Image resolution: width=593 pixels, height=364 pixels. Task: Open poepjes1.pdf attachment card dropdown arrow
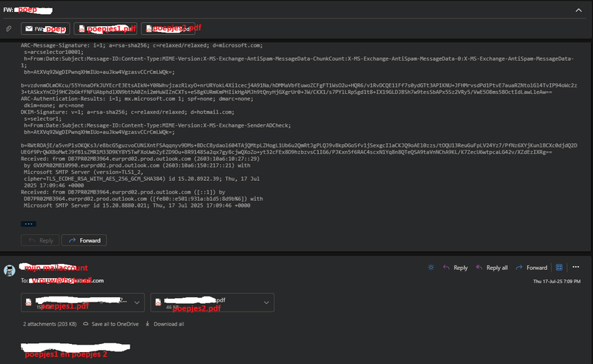pyautogui.click(x=137, y=302)
